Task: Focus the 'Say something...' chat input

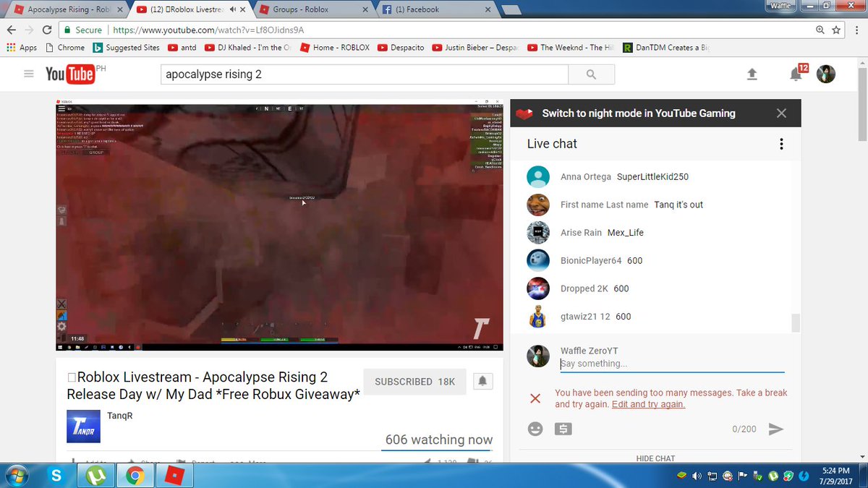Action: (672, 364)
